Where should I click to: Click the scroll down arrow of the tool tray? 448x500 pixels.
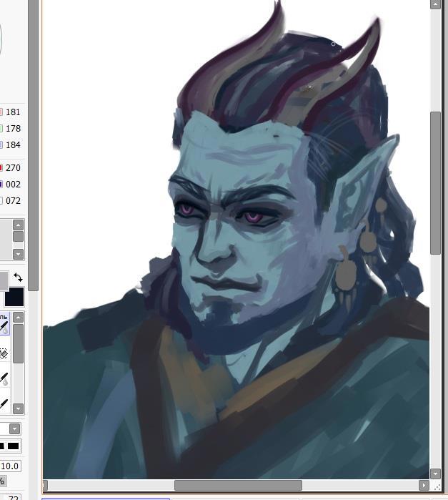(x=19, y=408)
